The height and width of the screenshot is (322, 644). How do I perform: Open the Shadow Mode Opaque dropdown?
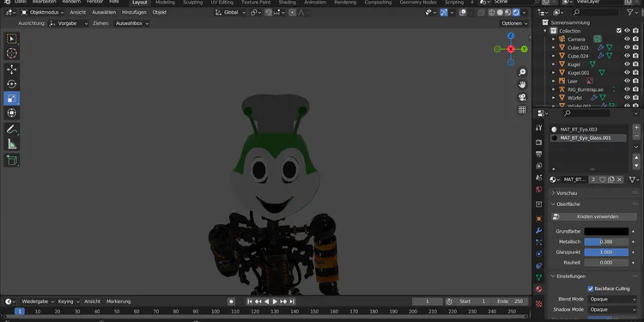[x=612, y=309]
